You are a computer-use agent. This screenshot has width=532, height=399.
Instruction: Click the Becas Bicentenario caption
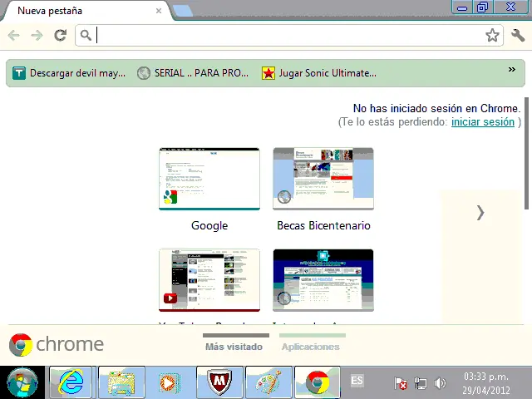pos(323,225)
